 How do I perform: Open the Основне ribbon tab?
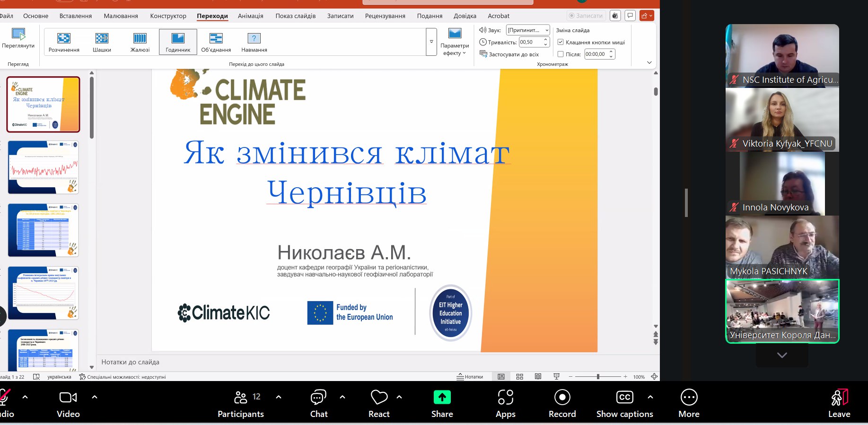35,16
